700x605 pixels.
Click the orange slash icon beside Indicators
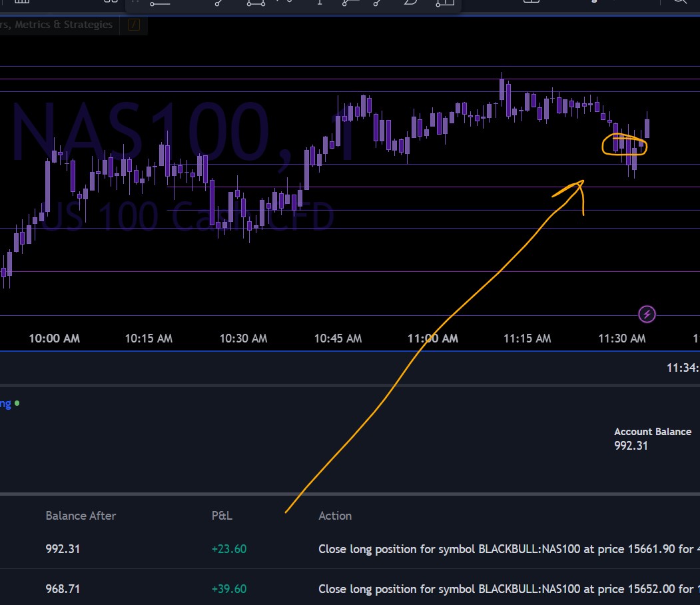pos(133,25)
